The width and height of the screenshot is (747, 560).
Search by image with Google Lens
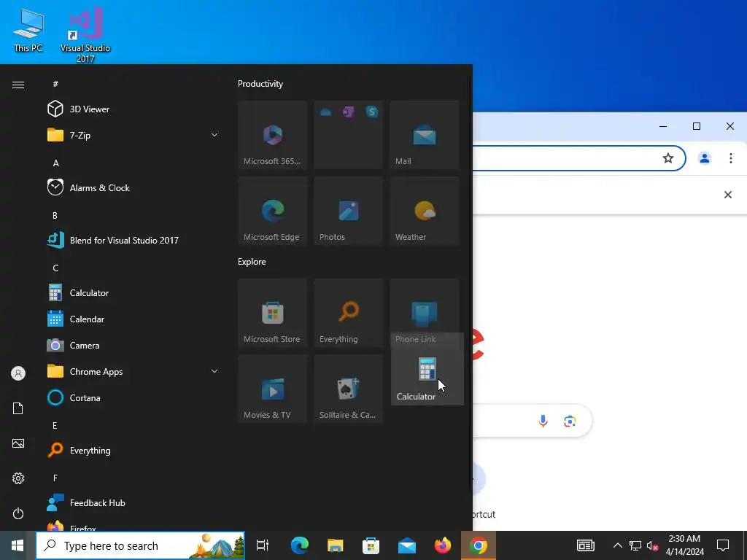(x=570, y=421)
